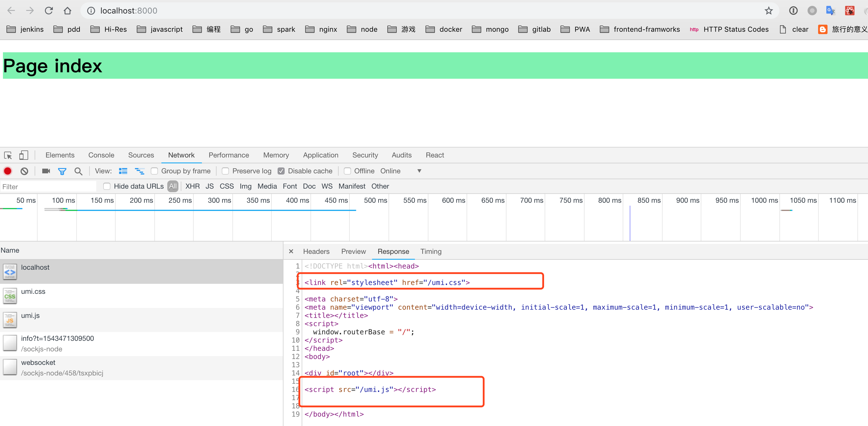Viewport: 868px width, 426px height.
Task: Reload the page with the refresh button
Action: 49,11
